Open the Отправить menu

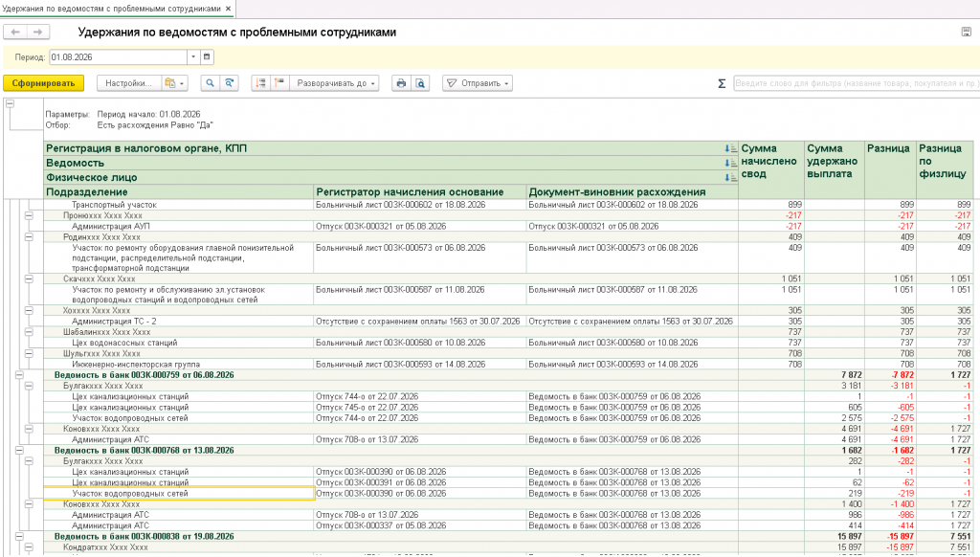click(478, 83)
